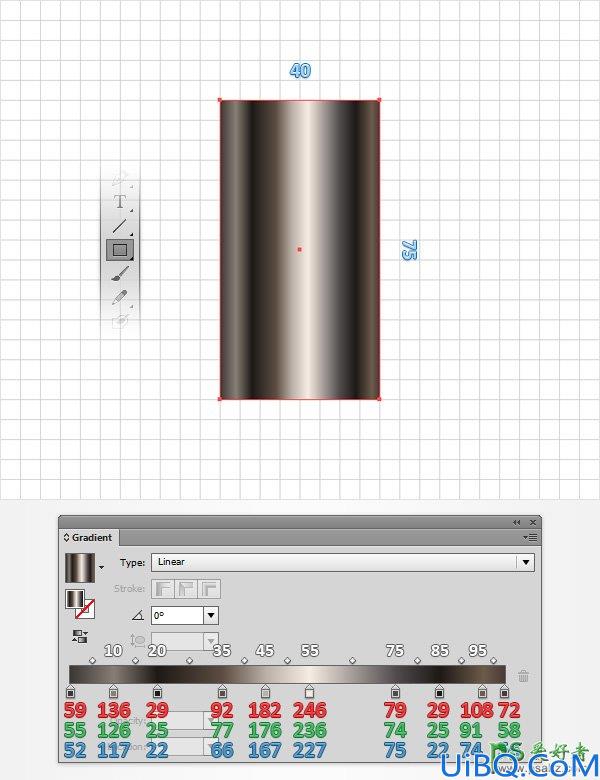Select the Pencil tool
The image size is (600, 780).
point(119,297)
